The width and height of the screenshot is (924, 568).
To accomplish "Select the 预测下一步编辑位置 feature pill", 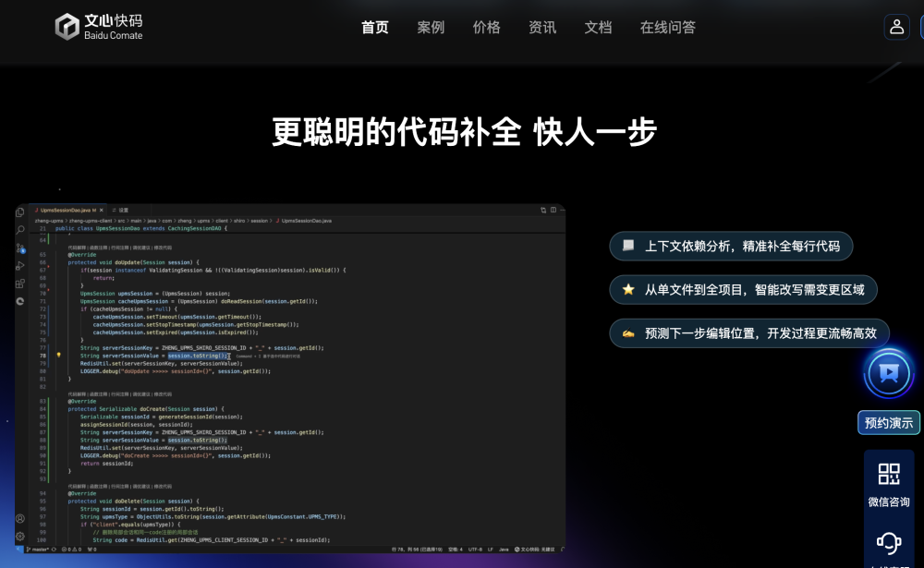I will coord(749,333).
